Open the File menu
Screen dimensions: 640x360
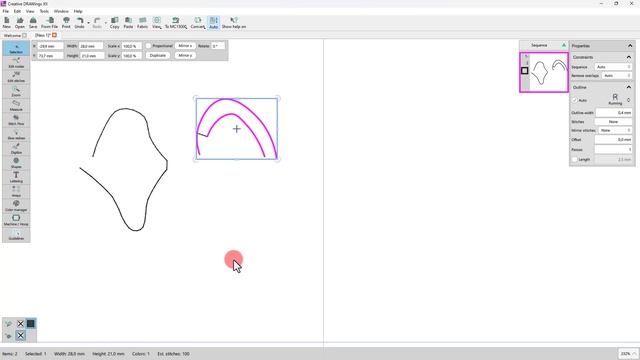tap(6, 11)
